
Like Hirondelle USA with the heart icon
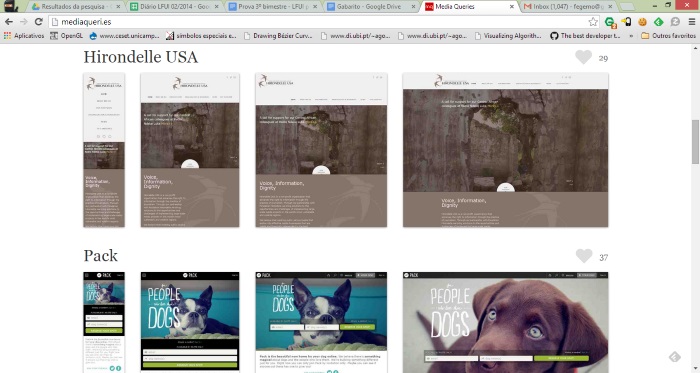click(x=583, y=57)
